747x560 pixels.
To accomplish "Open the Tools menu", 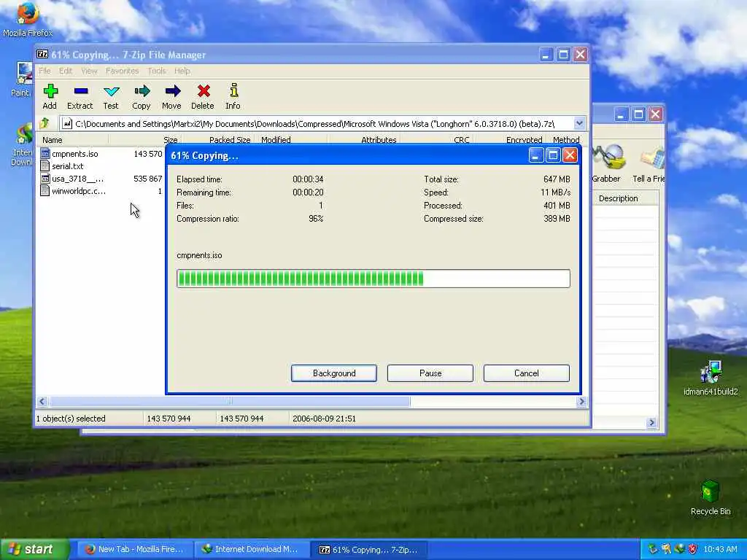I will [157, 71].
